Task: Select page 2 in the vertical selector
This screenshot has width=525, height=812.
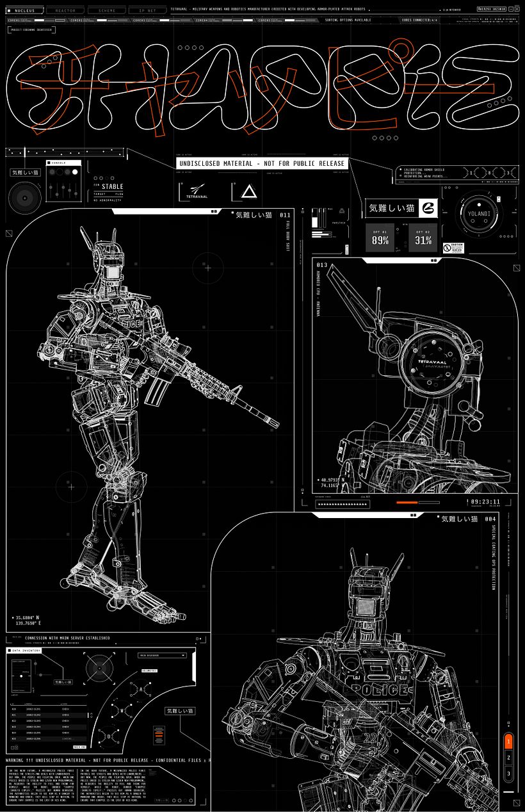Action: tap(508, 758)
